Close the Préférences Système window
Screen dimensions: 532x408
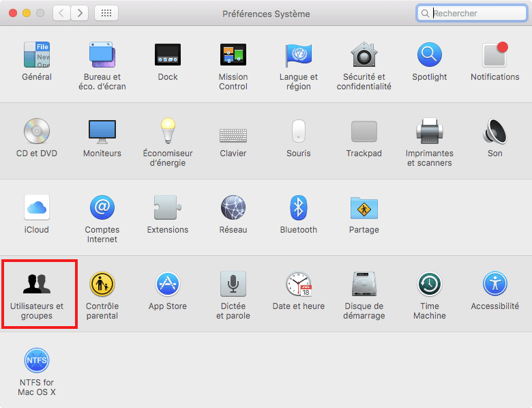pos(13,13)
